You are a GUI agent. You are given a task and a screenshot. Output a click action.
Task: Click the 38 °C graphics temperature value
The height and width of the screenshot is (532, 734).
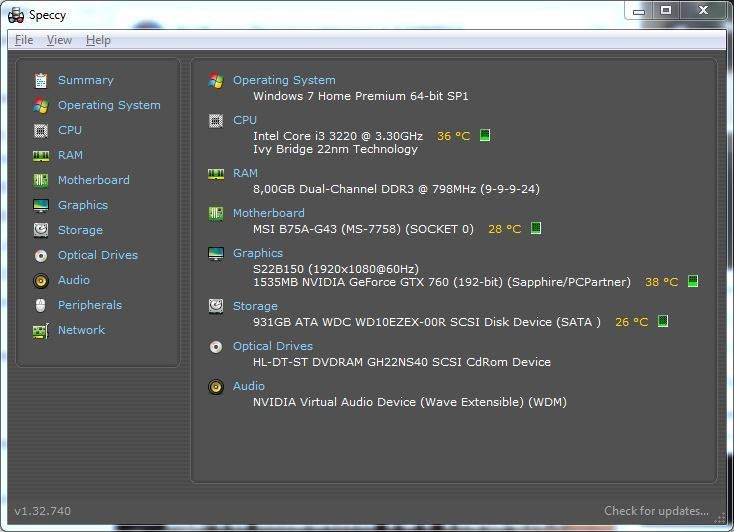coord(661,282)
